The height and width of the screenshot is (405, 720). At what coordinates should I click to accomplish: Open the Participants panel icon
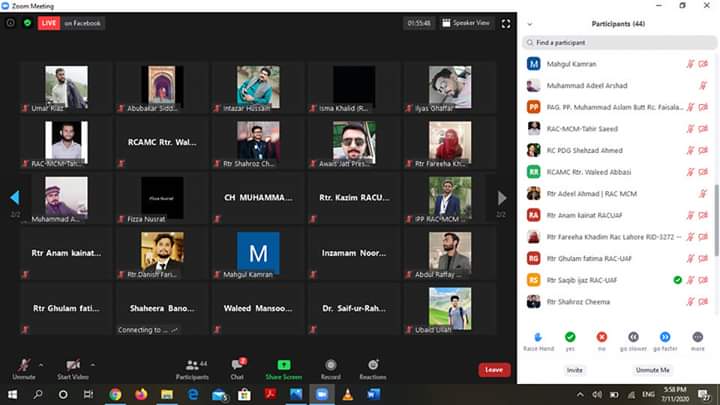coord(192,365)
